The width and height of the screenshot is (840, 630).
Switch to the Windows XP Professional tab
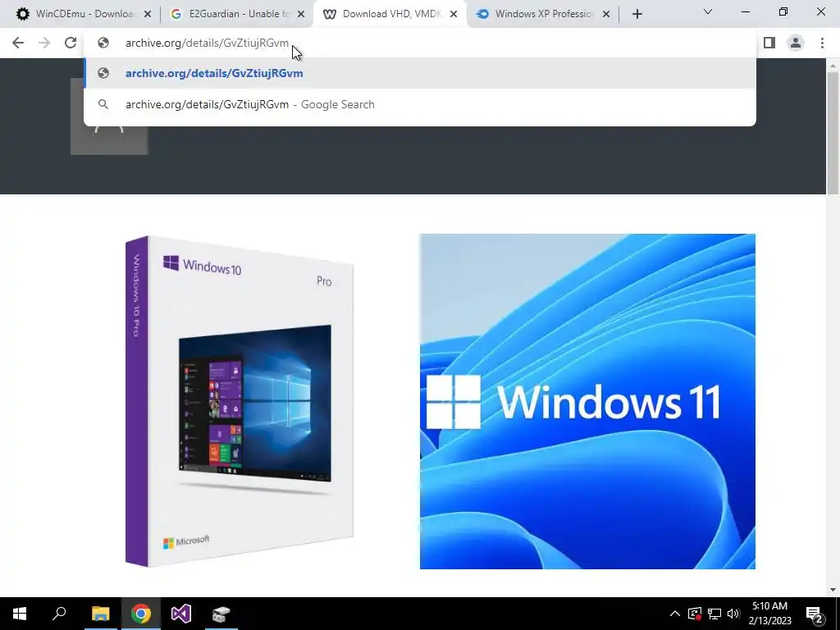(x=544, y=14)
